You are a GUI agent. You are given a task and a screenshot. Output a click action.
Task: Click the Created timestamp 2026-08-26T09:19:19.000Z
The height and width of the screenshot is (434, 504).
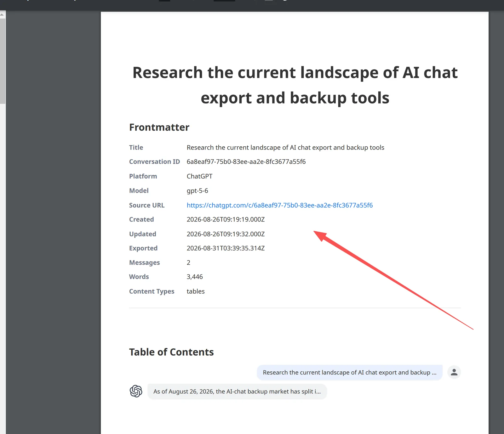pyautogui.click(x=226, y=219)
